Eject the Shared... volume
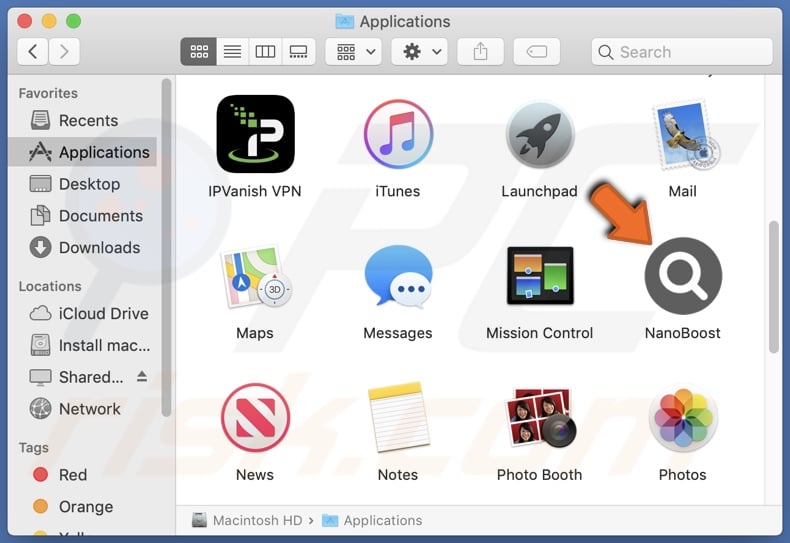This screenshot has width=790, height=543. point(142,376)
